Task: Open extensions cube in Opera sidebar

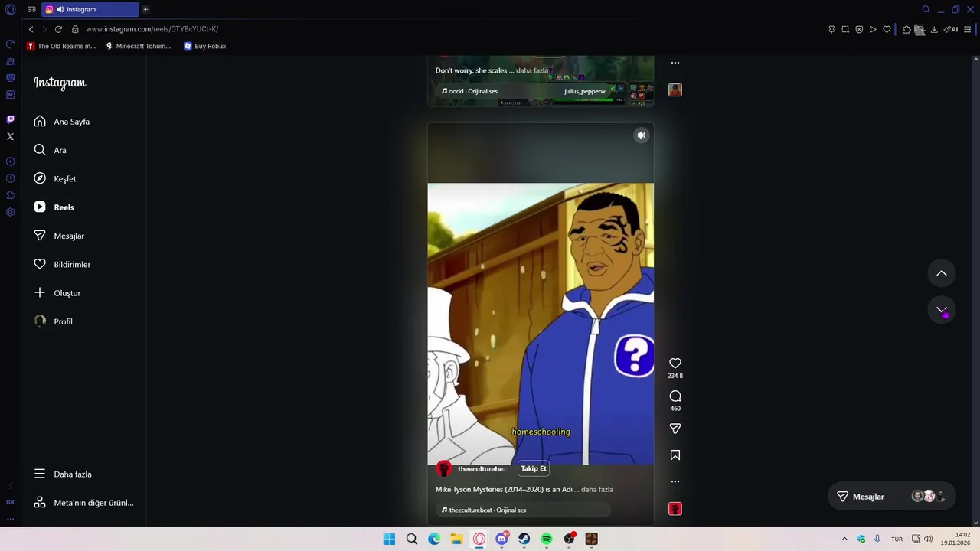Action: tap(10, 195)
